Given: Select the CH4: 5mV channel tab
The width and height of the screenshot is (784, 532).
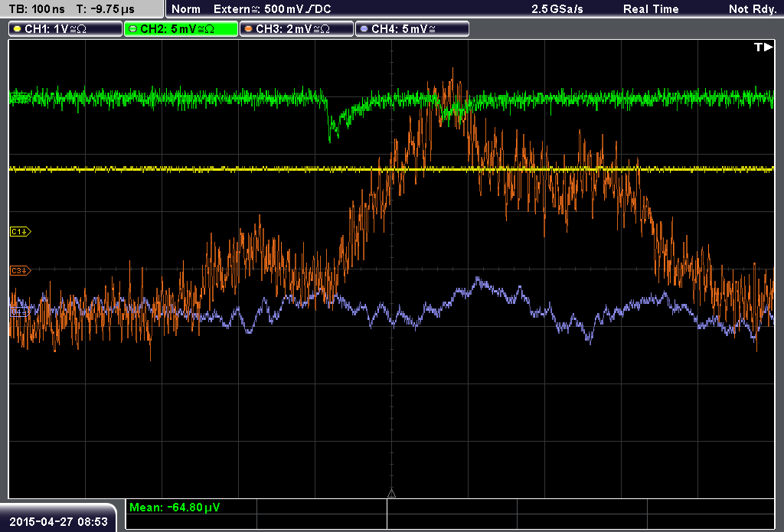Looking at the screenshot, I should 412,29.
